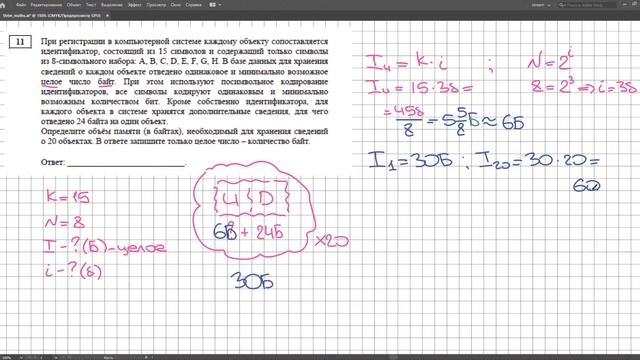640x360 pixels.
Task: Open the Редактирование menu
Action: tap(46, 5)
